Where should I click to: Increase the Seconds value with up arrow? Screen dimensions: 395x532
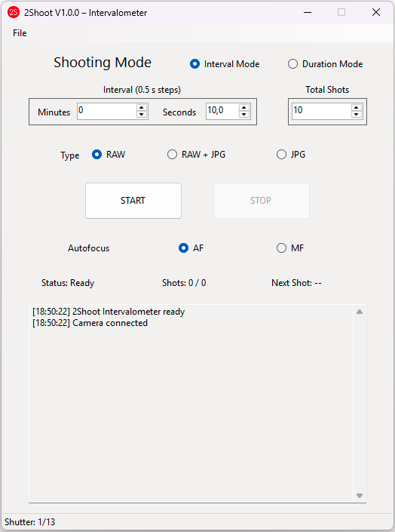[x=243, y=108]
